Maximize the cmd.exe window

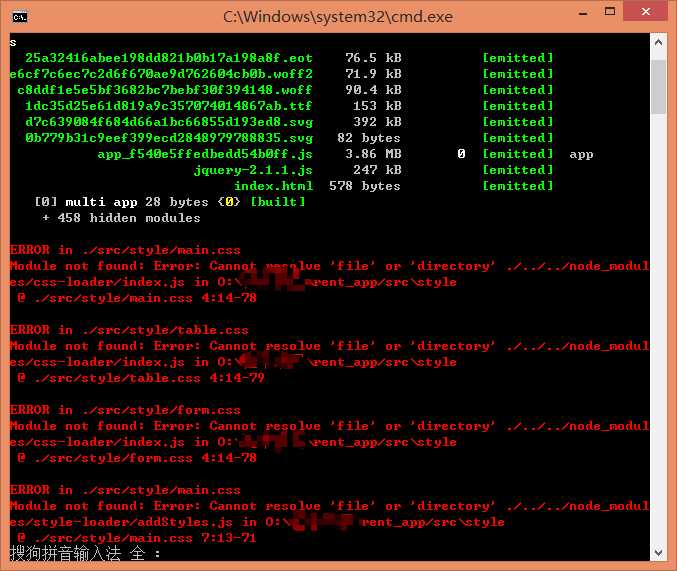610,12
